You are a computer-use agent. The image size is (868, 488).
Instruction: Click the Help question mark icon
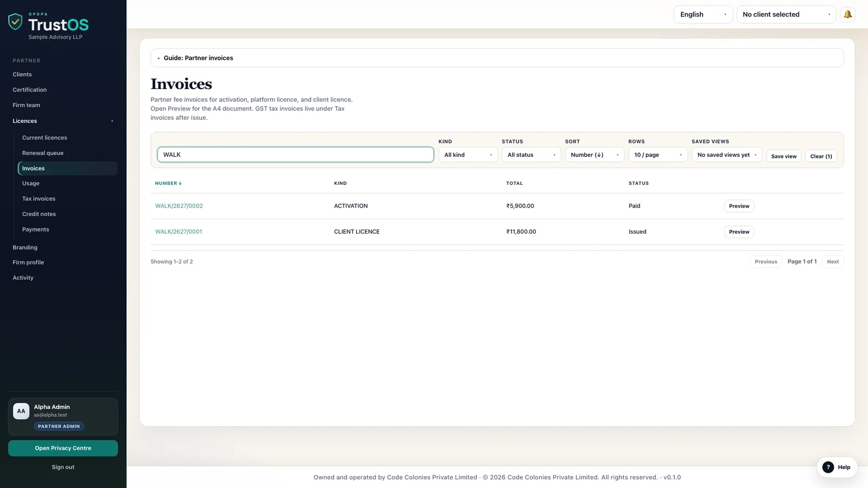click(x=828, y=467)
